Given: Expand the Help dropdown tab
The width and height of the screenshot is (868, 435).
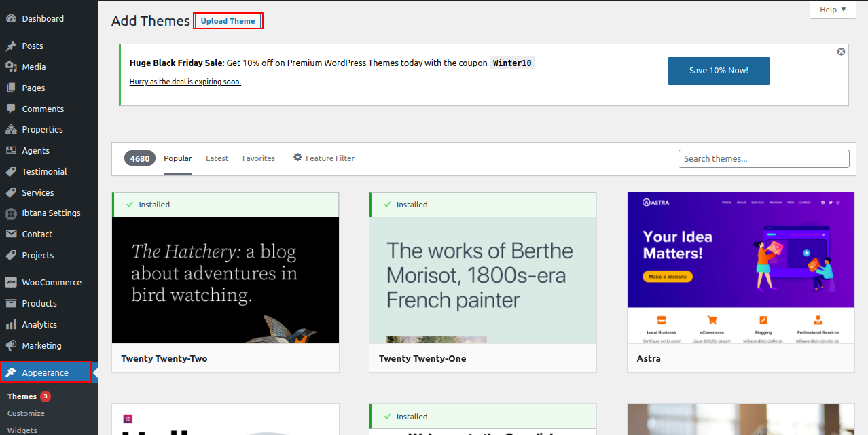Looking at the screenshot, I should (833, 10).
